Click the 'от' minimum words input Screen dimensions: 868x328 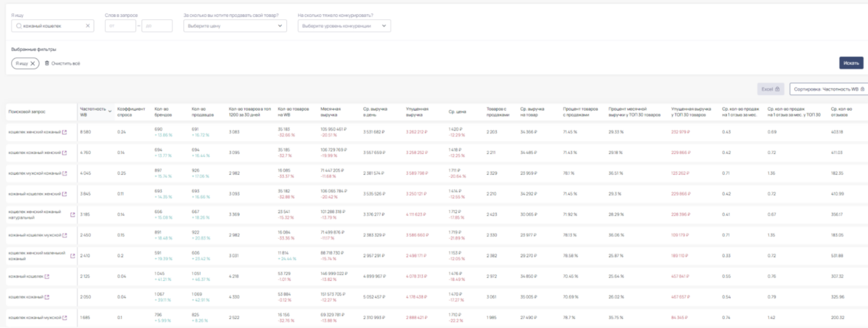(120, 27)
